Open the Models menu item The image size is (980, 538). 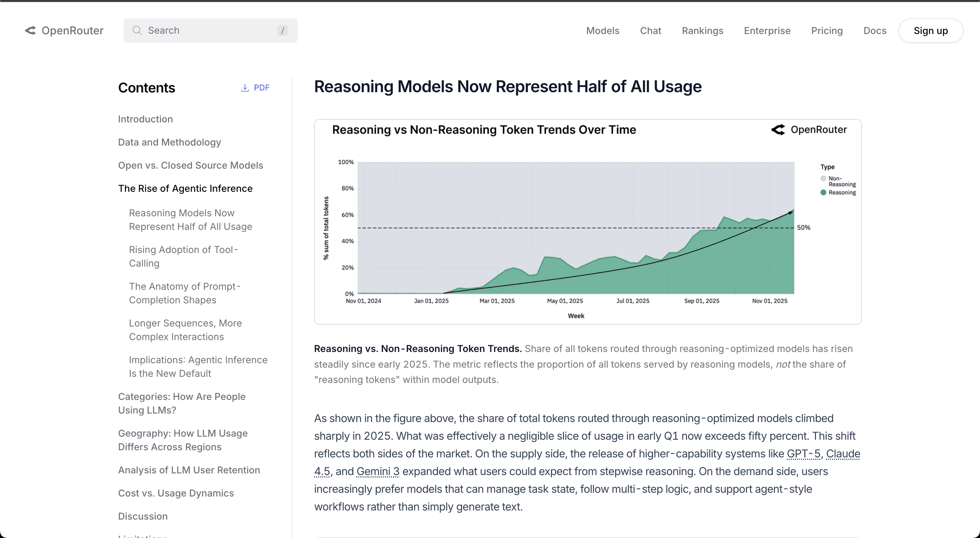(603, 30)
